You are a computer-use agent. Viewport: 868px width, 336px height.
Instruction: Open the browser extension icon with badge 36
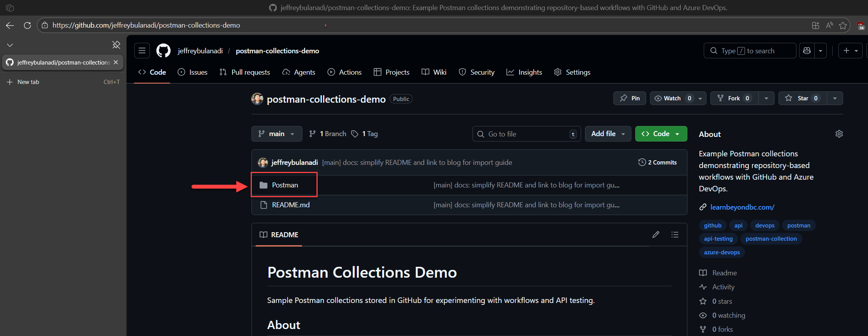[861, 26]
